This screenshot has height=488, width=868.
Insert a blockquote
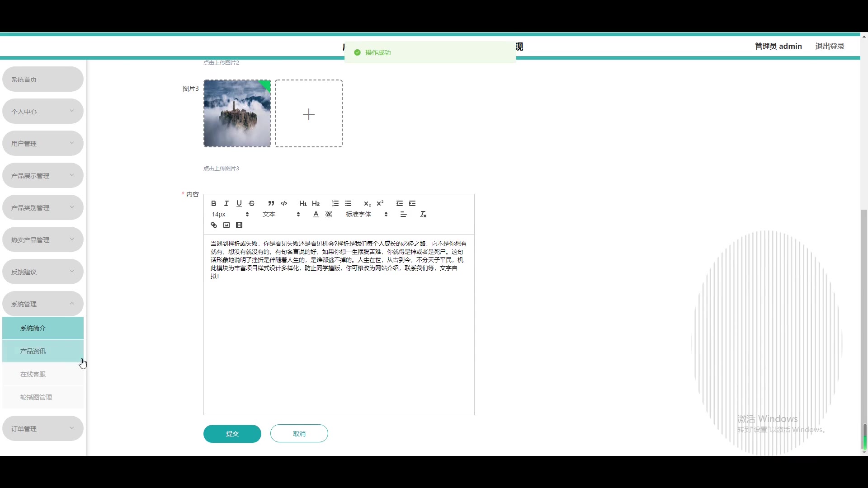pyautogui.click(x=271, y=203)
